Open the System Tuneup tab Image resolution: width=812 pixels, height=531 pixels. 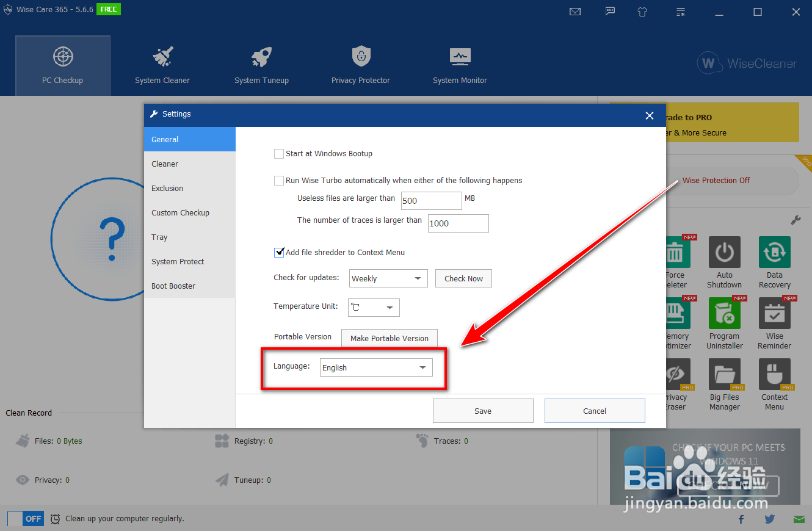pos(261,65)
